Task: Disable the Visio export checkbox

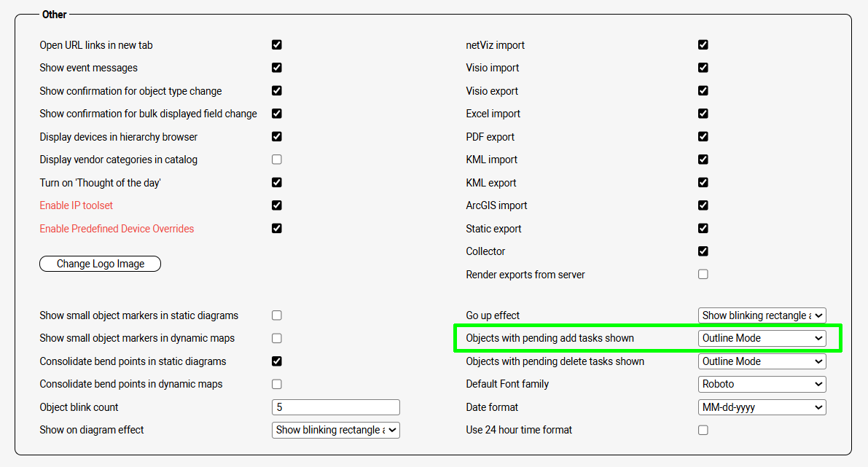Action: pos(703,91)
